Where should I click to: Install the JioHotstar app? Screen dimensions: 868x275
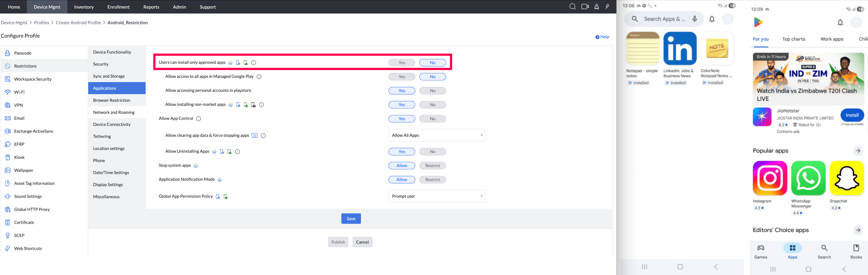[x=853, y=115]
